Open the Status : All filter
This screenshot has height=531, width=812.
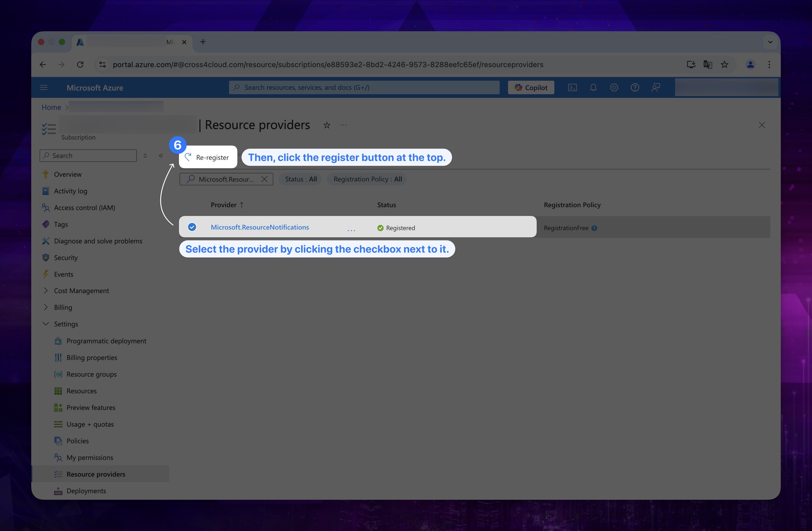[301, 179]
